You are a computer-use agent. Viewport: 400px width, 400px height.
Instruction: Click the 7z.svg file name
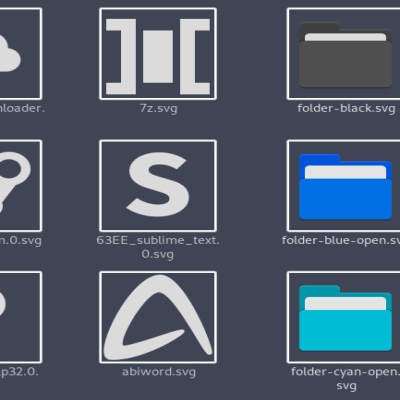(x=159, y=109)
